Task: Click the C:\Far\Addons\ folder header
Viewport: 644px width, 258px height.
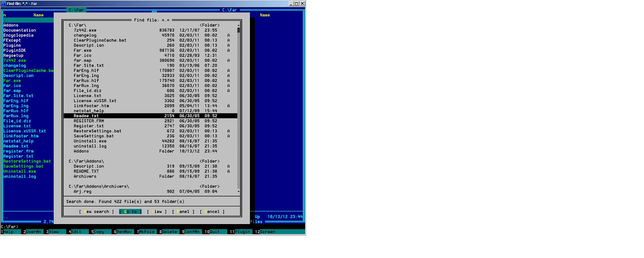Action: tap(86, 161)
